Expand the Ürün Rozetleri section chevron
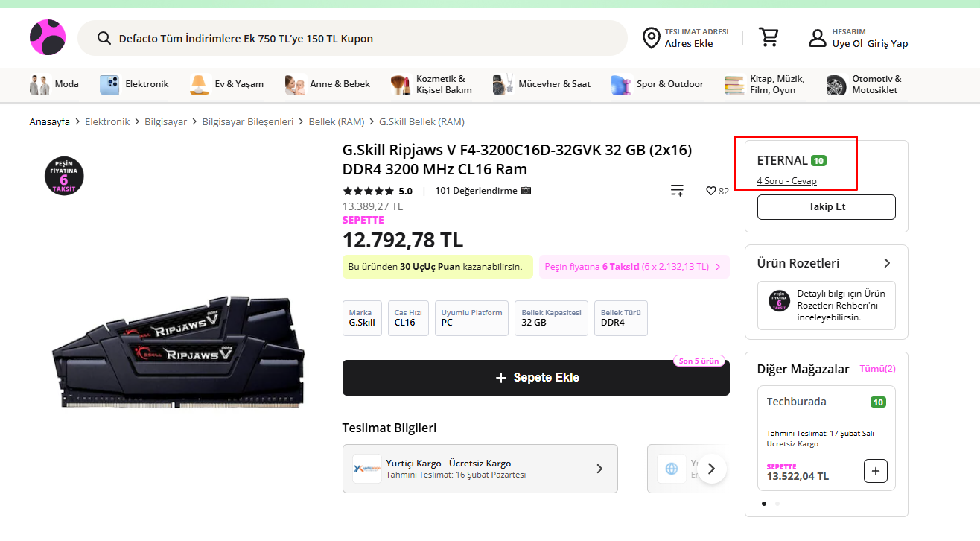Image resolution: width=980 pixels, height=541 pixels. tap(887, 263)
